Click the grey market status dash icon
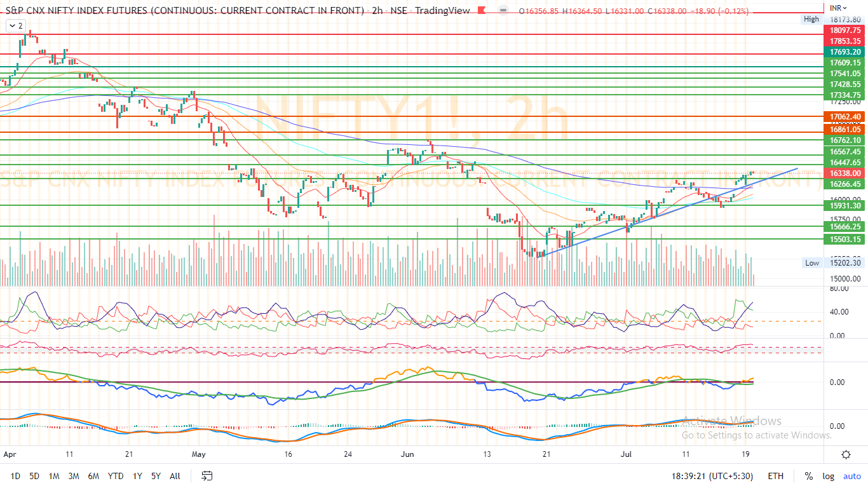This screenshot has width=868, height=488. [503, 11]
